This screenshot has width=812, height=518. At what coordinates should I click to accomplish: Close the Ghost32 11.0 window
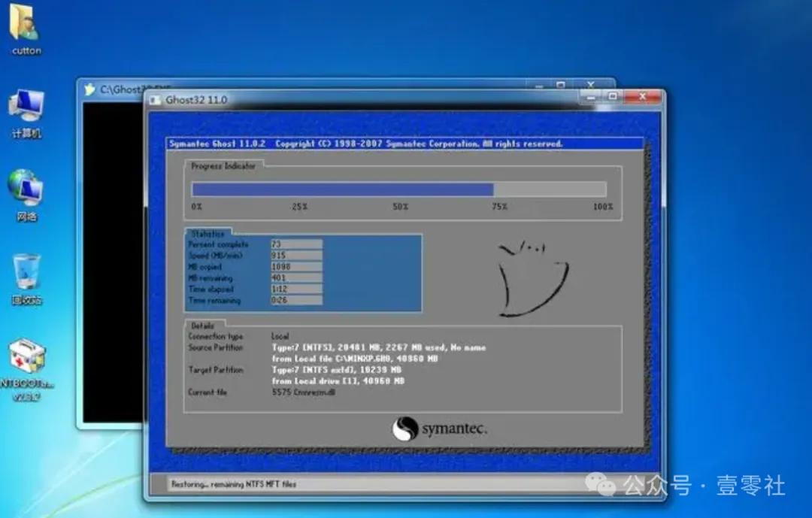(643, 96)
